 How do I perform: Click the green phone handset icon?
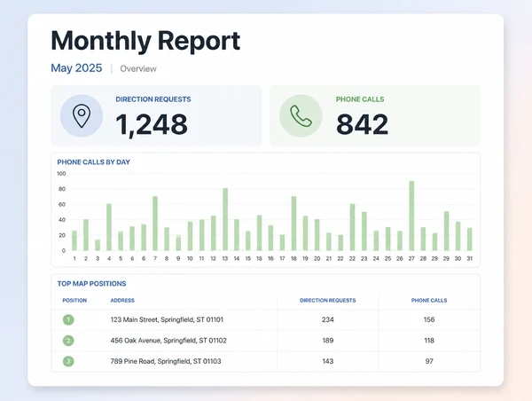(301, 116)
